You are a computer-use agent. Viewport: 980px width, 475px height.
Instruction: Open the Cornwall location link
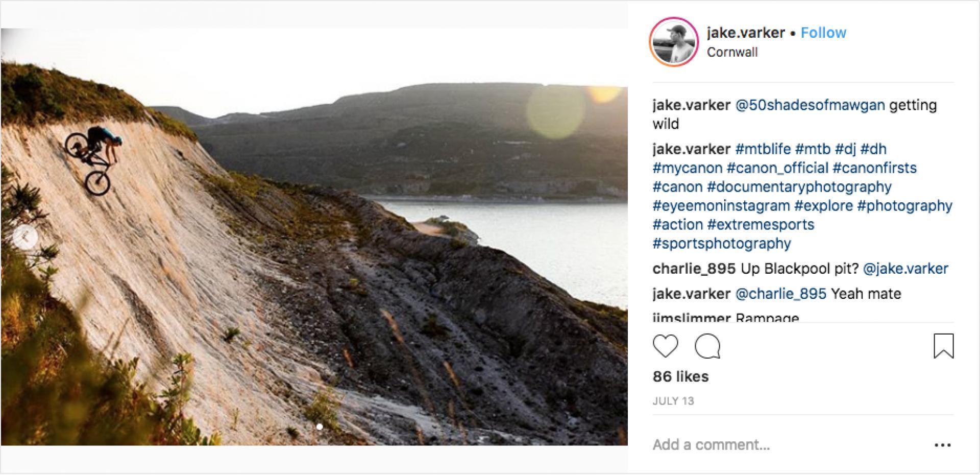[x=732, y=52]
